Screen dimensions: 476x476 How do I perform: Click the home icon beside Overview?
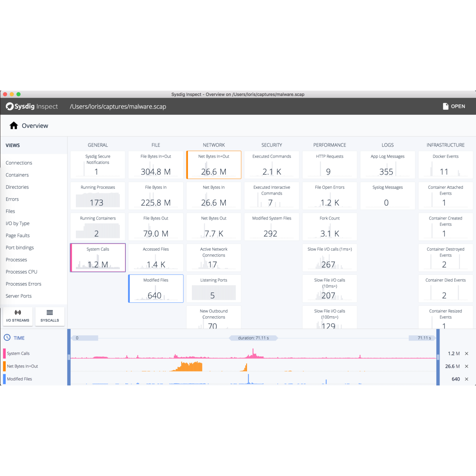click(14, 126)
